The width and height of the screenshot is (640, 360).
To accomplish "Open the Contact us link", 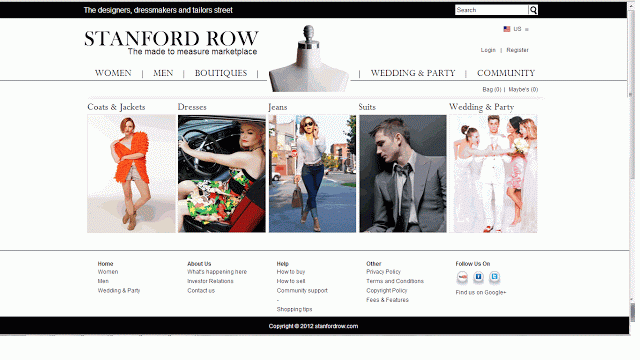I will [201, 291].
